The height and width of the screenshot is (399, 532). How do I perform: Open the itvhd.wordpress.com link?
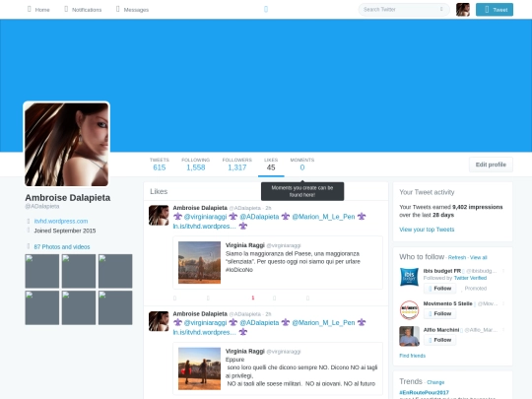61,222
